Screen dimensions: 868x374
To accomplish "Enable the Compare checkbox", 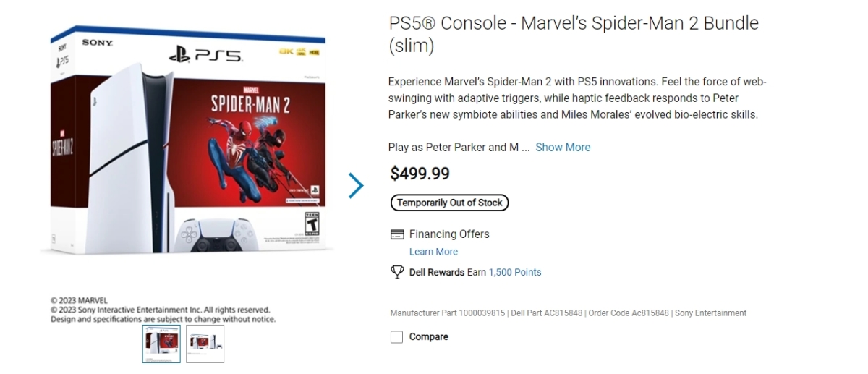I will [396, 337].
